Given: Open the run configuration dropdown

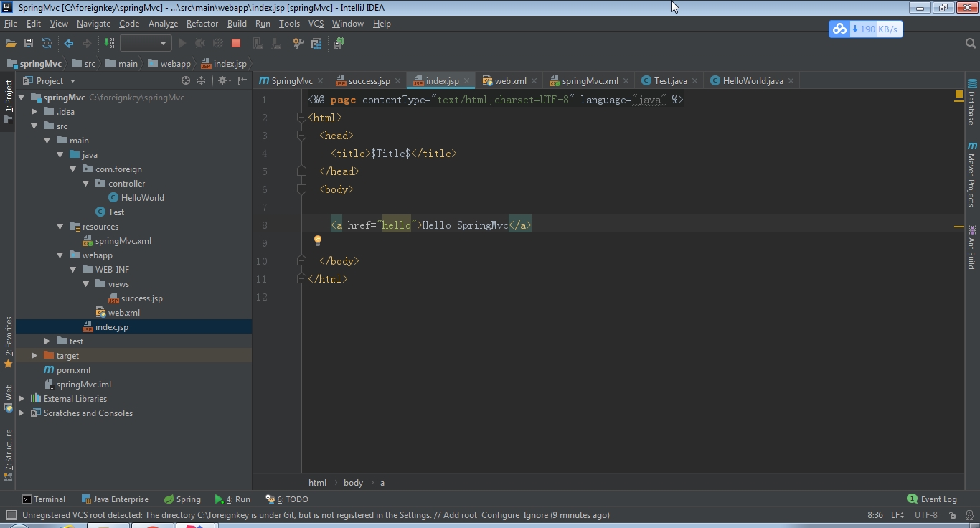Looking at the screenshot, I should 146,43.
